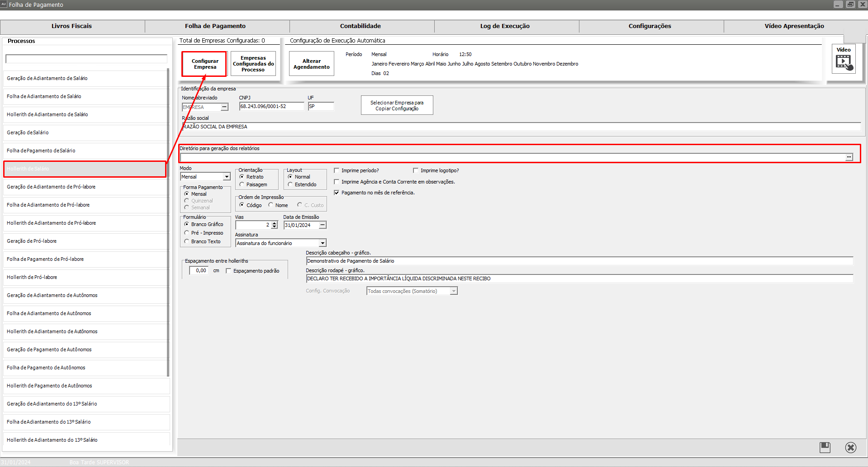
Task: Open the Vídeo tutorial icon
Action: point(844,59)
